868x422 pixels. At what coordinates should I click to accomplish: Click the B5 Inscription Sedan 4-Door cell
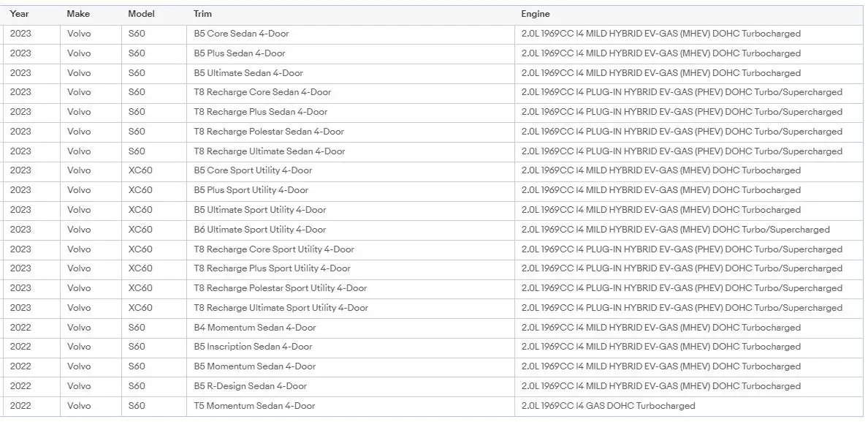pos(252,347)
